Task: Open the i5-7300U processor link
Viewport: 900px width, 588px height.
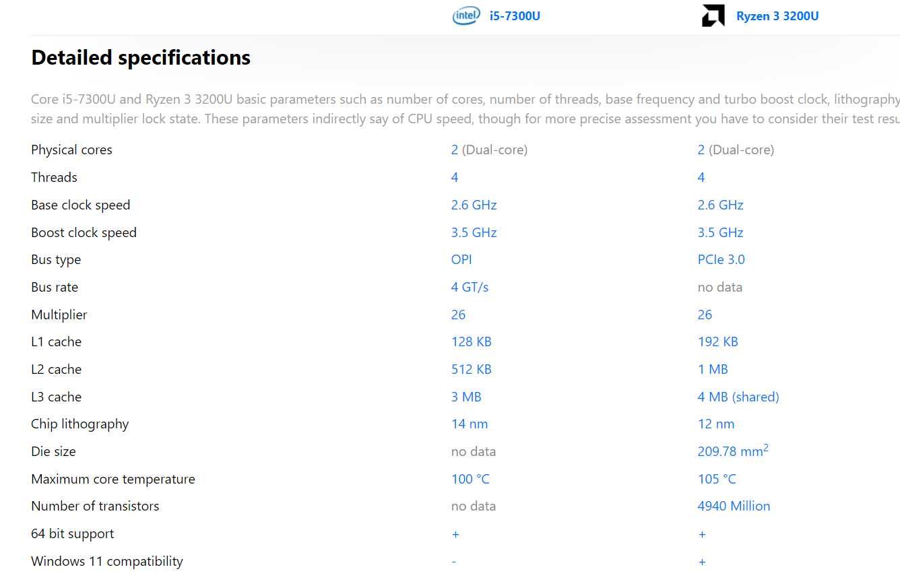Action: coord(515,16)
